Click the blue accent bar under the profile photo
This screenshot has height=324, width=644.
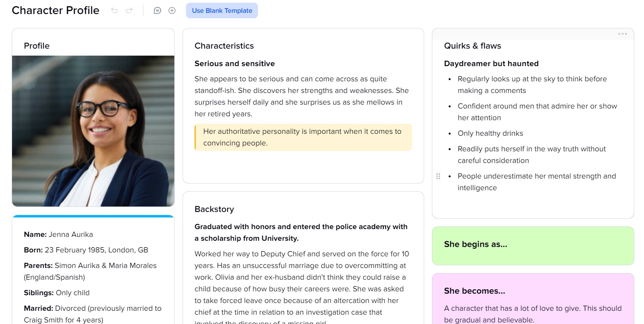pos(93,215)
